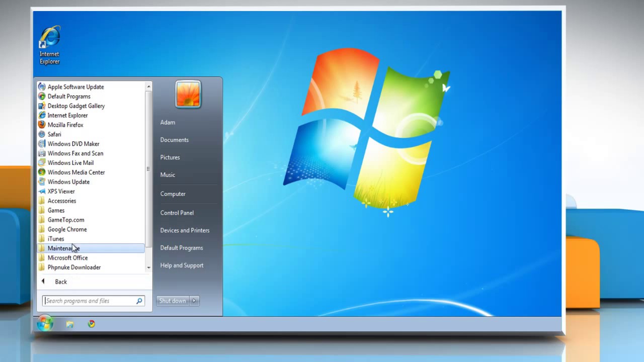Click the Windows Media Center icon
This screenshot has width=644, height=362.
pos(42,172)
